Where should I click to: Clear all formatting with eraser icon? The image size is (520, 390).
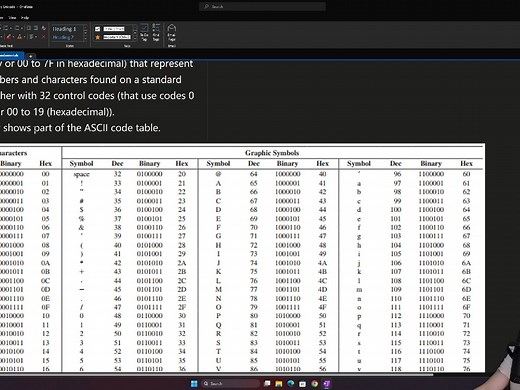44,28
